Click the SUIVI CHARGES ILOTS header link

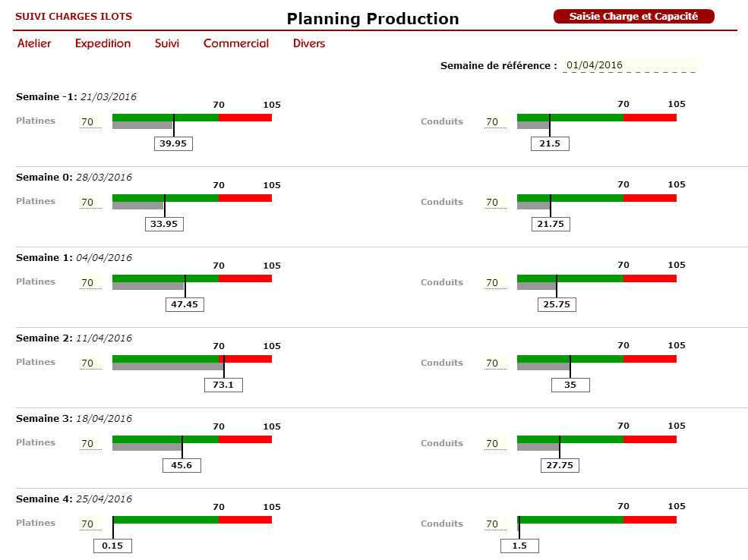(x=74, y=16)
